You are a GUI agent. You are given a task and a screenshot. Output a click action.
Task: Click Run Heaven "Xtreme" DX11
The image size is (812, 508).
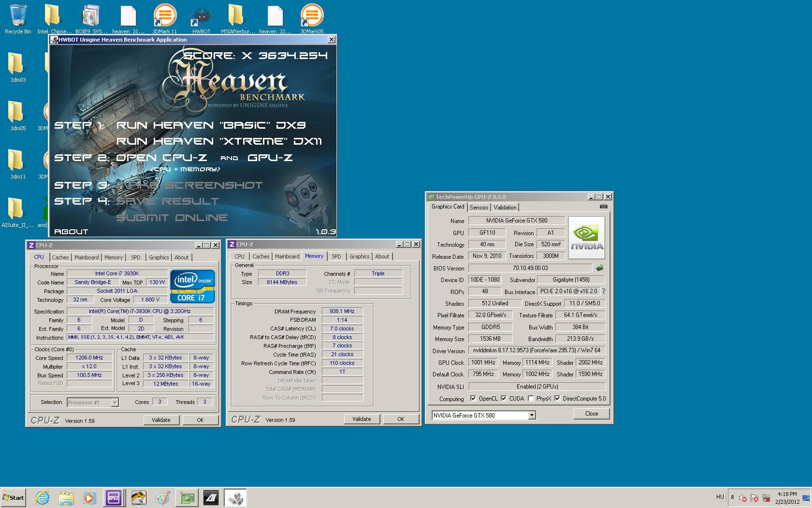219,141
